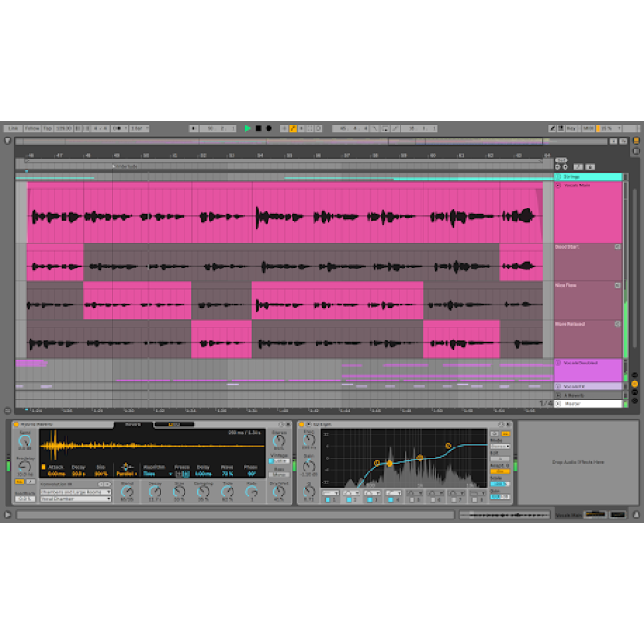The width and height of the screenshot is (644, 644).
Task: Open filter type dropdown for band 1
Action: pos(329,493)
